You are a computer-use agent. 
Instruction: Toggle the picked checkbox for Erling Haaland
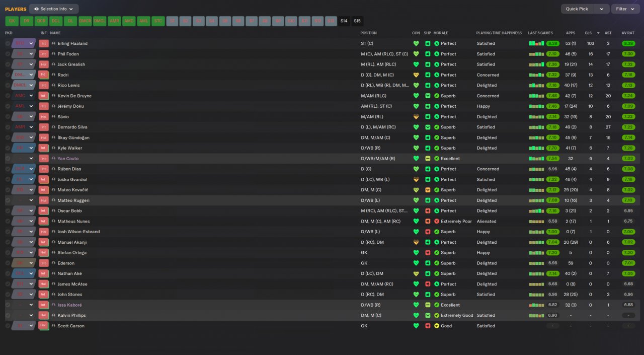coord(8,44)
